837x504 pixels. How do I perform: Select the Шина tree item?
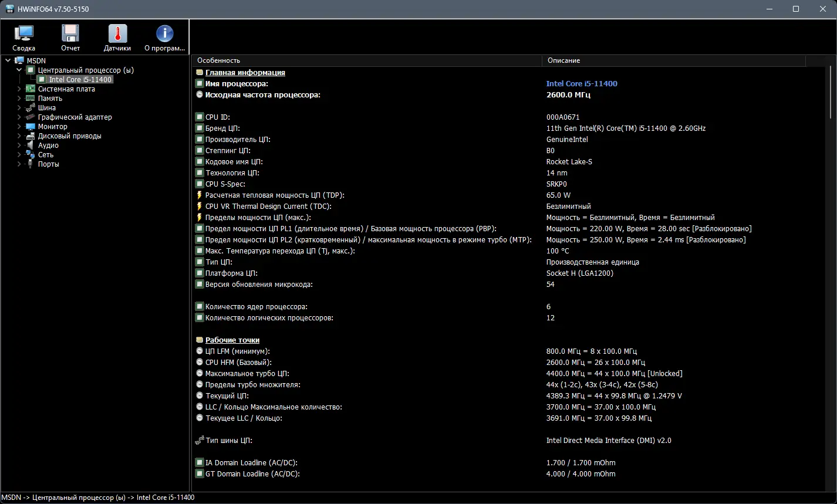(x=47, y=108)
